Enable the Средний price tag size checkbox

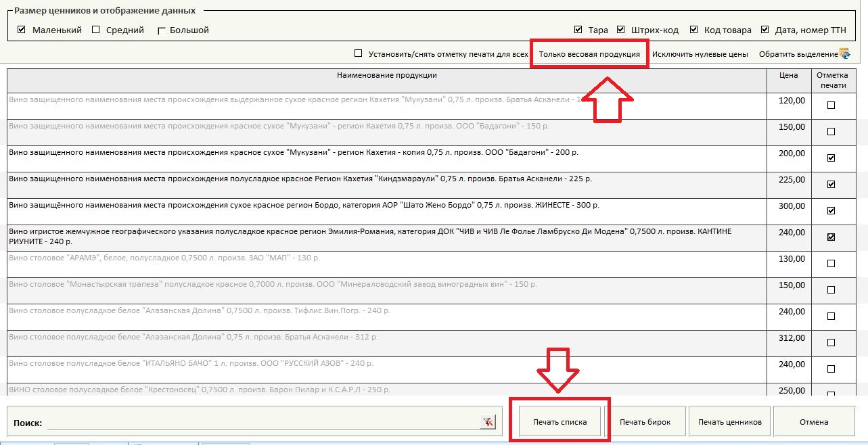96,30
